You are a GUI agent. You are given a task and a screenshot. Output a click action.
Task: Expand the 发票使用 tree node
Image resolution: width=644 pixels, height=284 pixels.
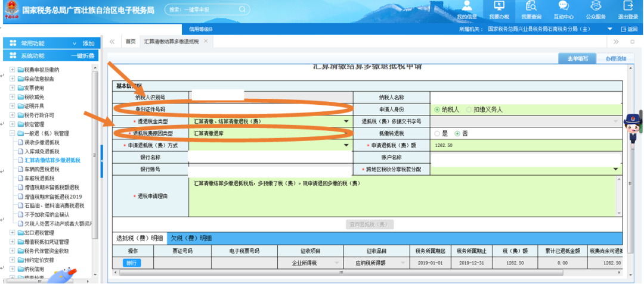click(x=12, y=88)
